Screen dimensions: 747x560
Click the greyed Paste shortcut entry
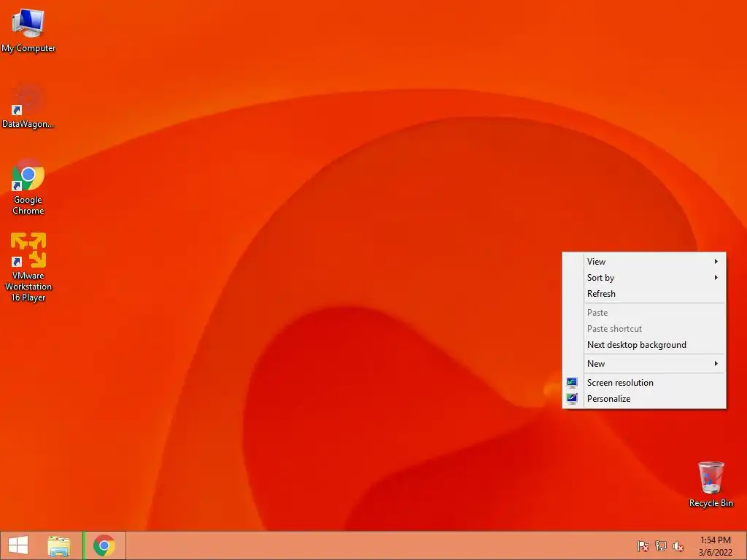[644, 329]
